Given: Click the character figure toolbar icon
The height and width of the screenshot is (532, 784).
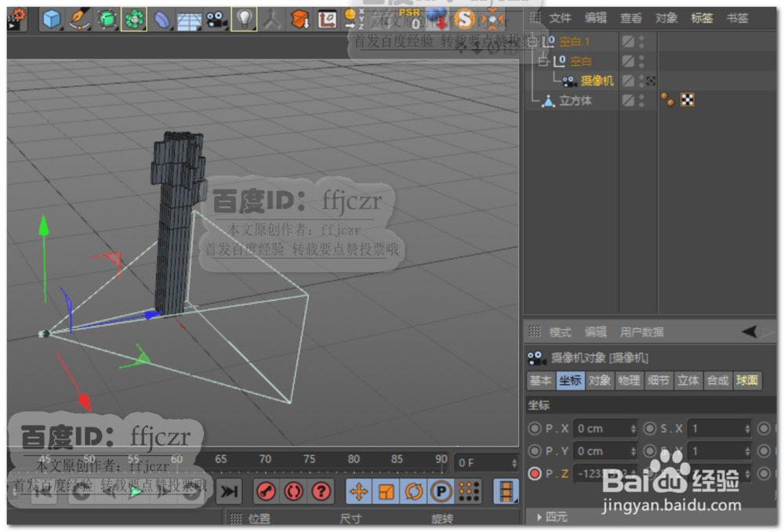Looking at the screenshot, I should (x=272, y=20).
